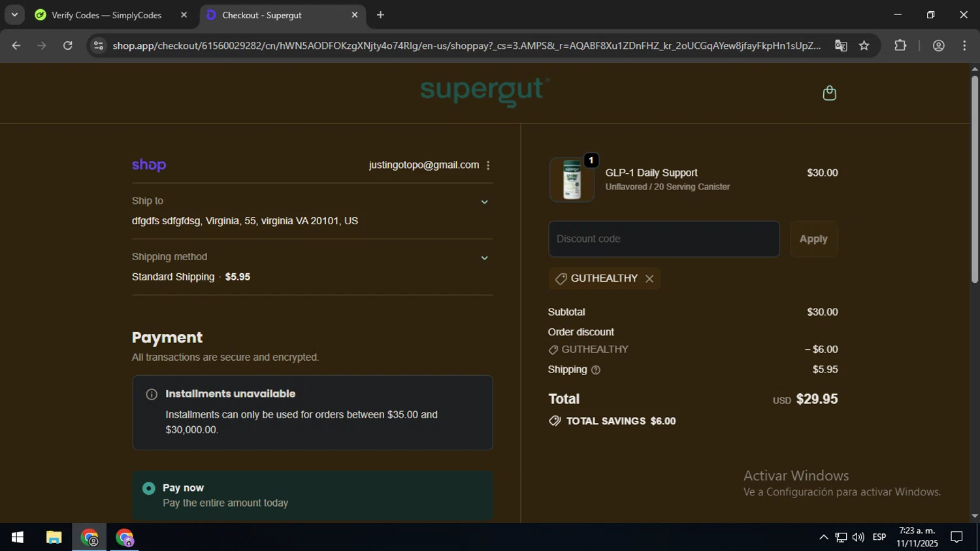
Task: Remove the GUTHEALTHY discount code tag
Action: 649,278
